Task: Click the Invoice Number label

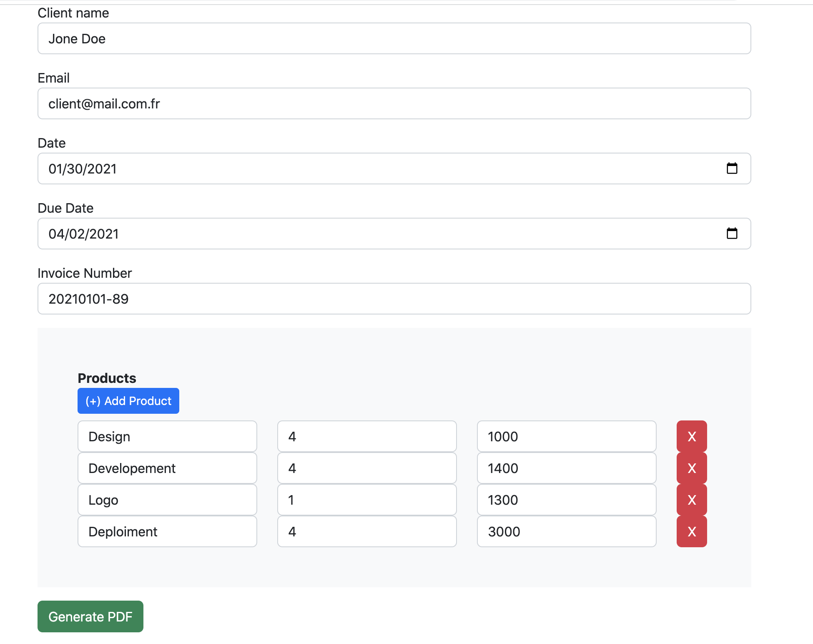Action: click(85, 273)
